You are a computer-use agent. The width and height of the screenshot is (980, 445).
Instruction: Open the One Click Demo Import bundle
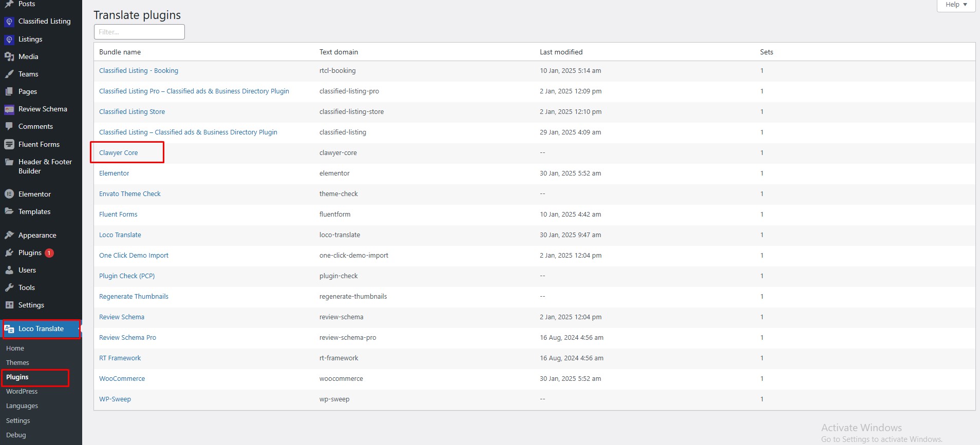point(134,256)
